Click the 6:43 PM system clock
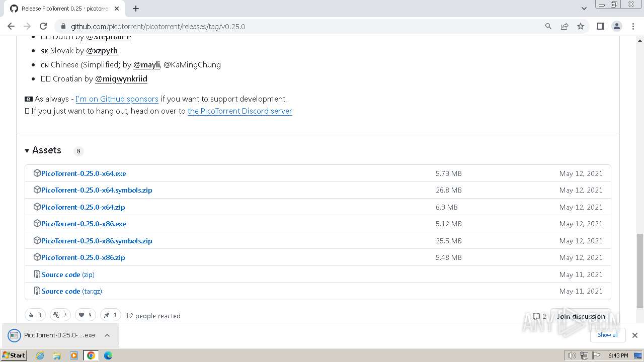The image size is (644, 362). click(618, 355)
